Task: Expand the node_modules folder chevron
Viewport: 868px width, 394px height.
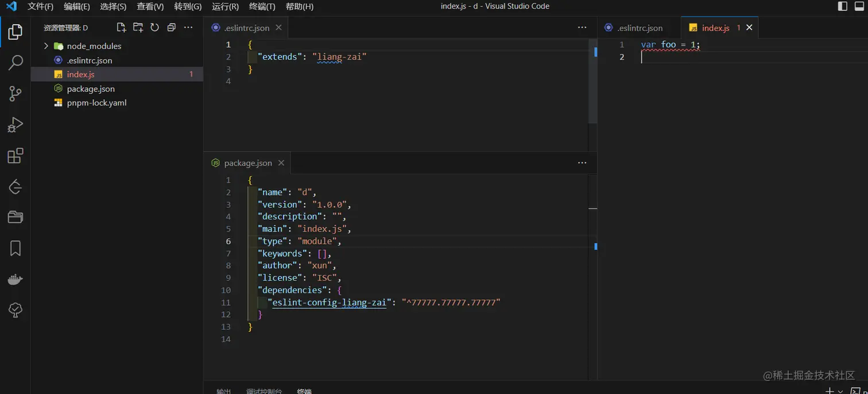Action: [x=46, y=46]
